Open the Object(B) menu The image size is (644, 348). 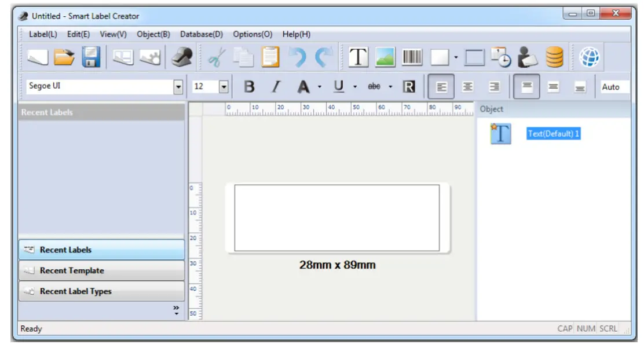153,35
